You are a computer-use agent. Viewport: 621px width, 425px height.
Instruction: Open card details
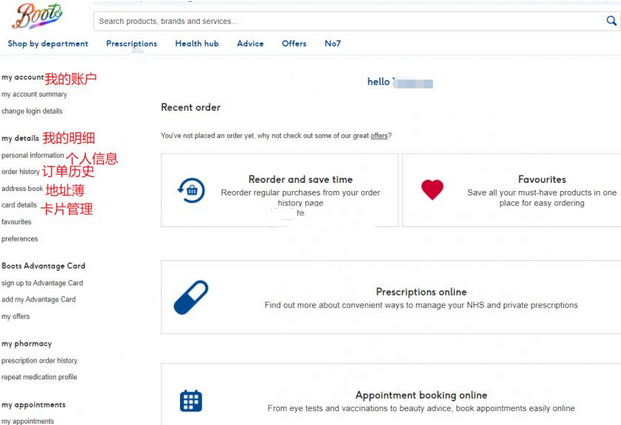point(19,205)
